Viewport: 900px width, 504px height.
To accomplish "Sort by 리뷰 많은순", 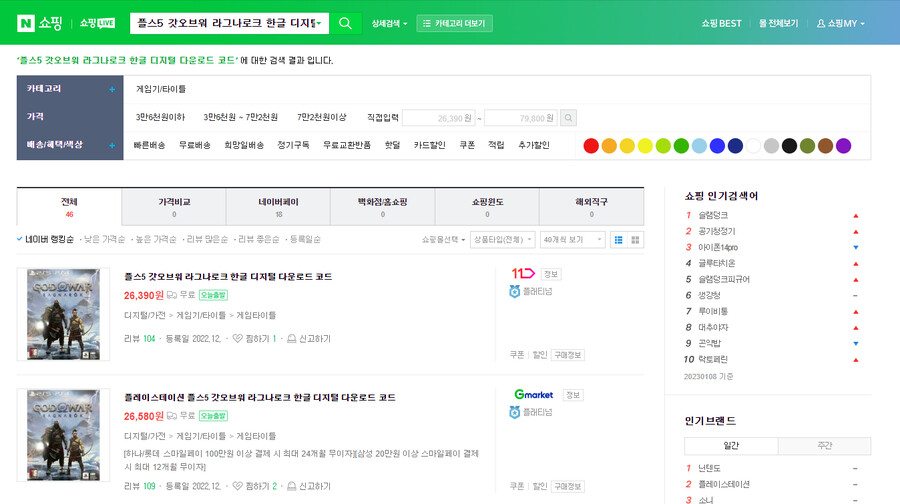I will [207, 239].
